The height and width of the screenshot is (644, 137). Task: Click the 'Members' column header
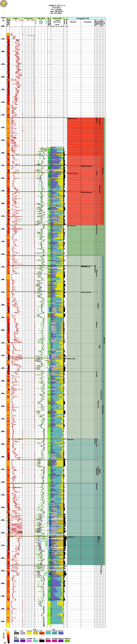tap(73, 22)
